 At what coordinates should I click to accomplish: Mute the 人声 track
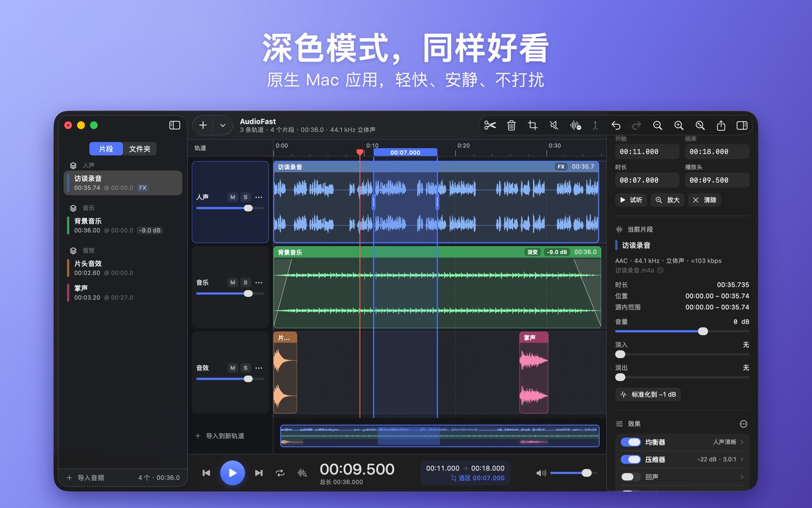point(232,197)
